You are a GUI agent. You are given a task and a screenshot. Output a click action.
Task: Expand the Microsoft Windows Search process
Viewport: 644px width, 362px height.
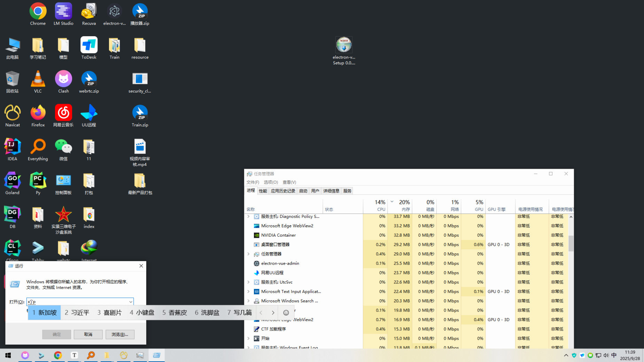[x=248, y=301]
